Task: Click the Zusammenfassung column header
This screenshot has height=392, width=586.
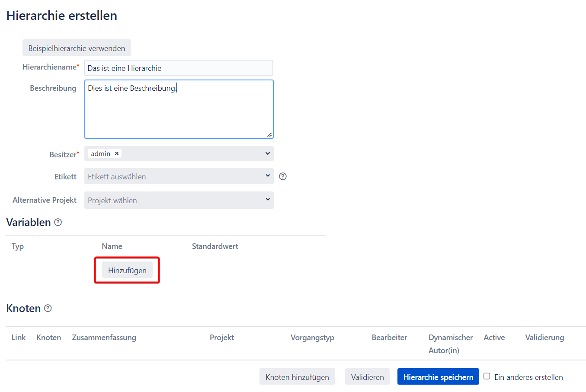Action: [104, 338]
